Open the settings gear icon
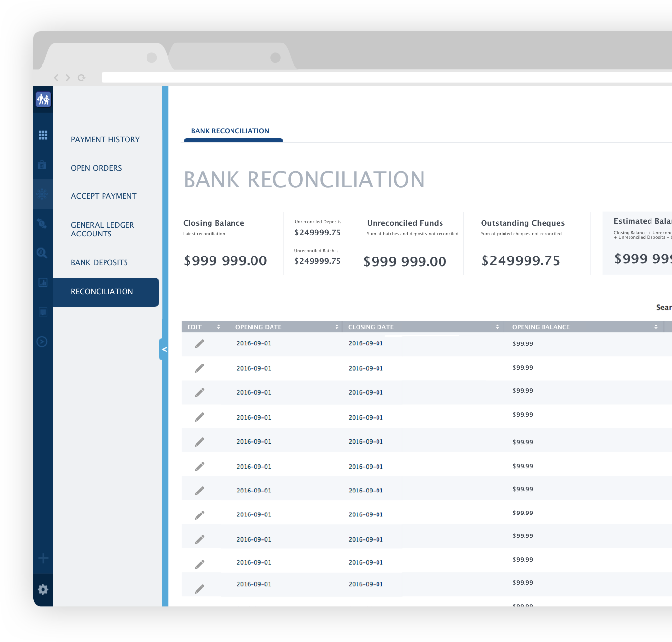 (x=43, y=589)
